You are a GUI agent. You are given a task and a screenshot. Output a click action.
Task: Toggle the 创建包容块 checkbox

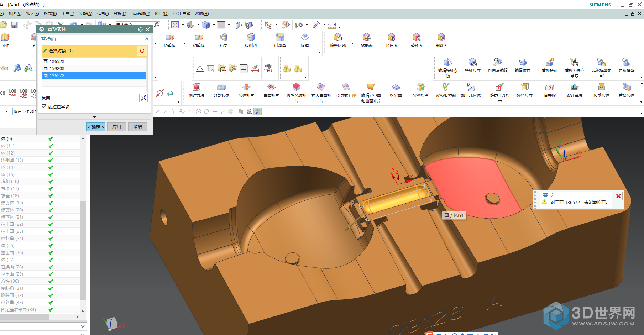(44, 106)
